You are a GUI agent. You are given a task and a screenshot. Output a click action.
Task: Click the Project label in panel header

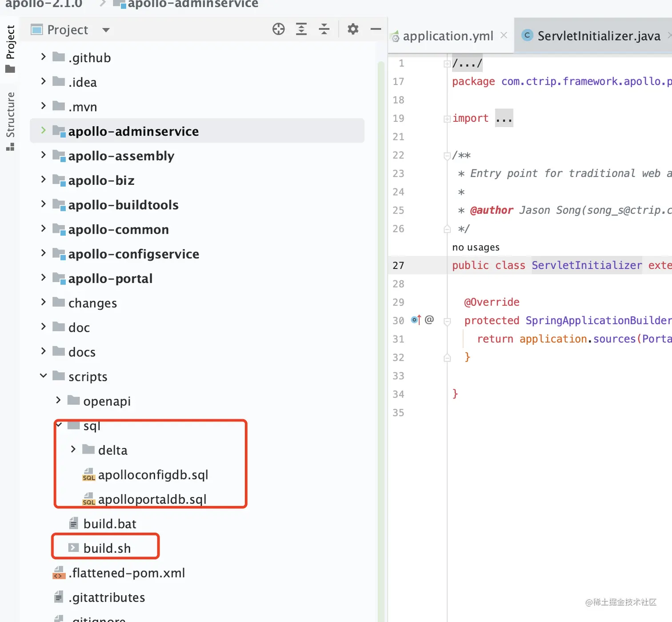coord(68,30)
